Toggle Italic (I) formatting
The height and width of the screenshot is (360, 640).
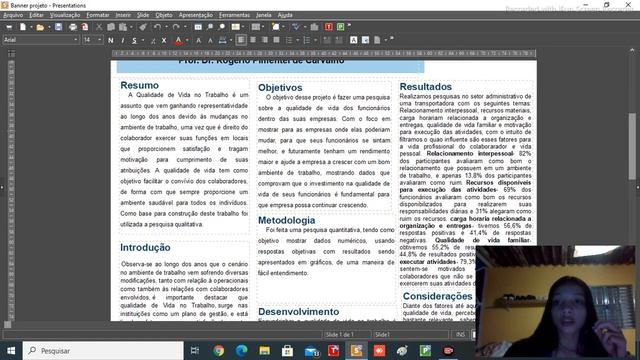(123, 40)
